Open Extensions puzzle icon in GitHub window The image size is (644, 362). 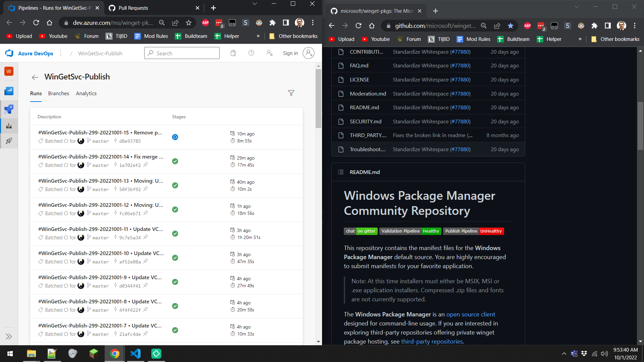click(x=594, y=26)
